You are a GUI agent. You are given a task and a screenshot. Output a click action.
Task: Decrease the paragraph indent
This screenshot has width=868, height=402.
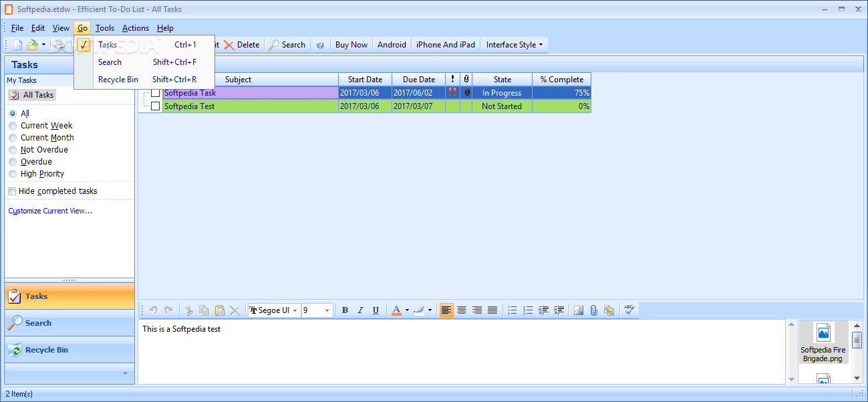point(543,310)
